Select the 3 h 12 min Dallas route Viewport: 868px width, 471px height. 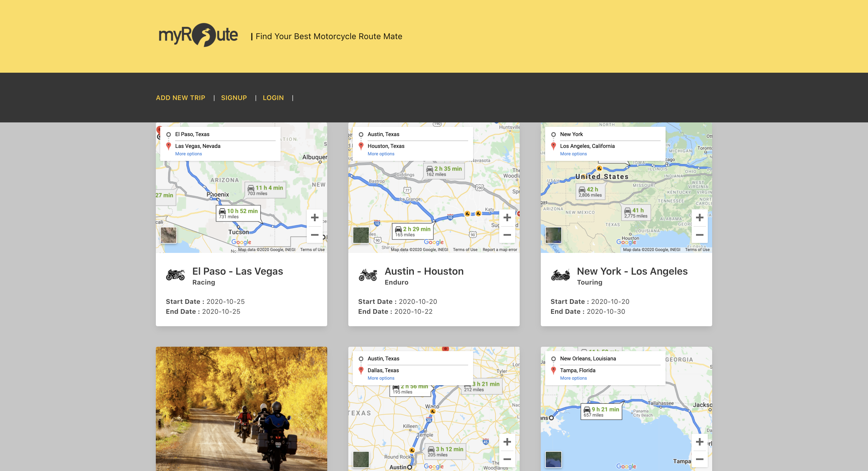(445, 451)
